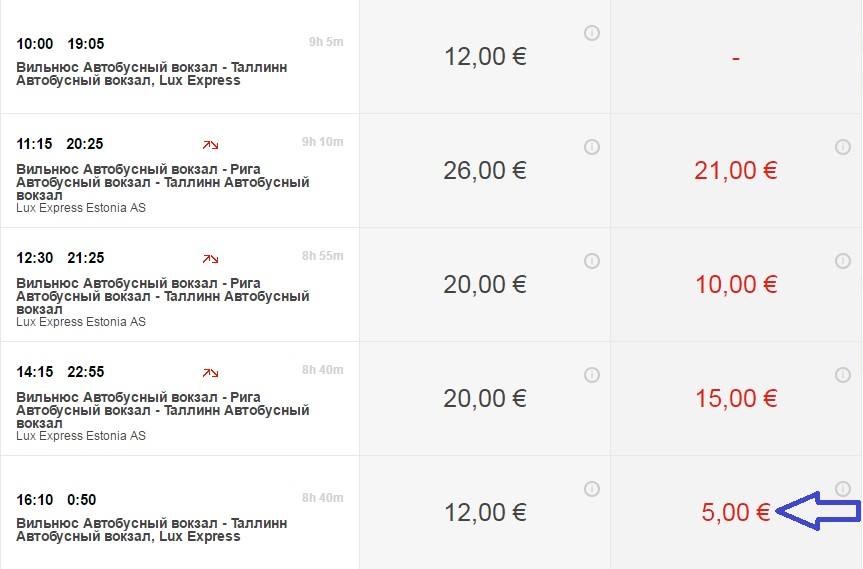This screenshot has width=863, height=569.
Task: Open info icon for 20,00 € on 14:15 trip
Action: click(x=592, y=375)
